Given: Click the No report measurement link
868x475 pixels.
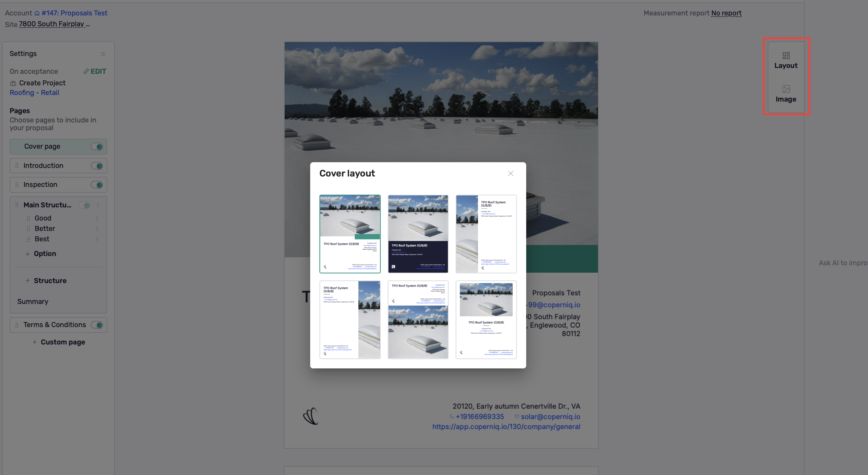Looking at the screenshot, I should (726, 13).
